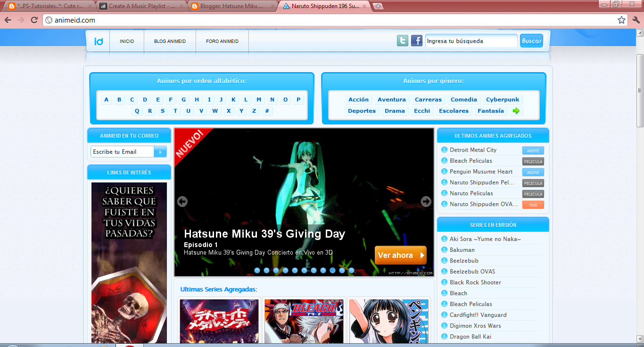Open Penguin Musume Heart anime

tap(481, 172)
